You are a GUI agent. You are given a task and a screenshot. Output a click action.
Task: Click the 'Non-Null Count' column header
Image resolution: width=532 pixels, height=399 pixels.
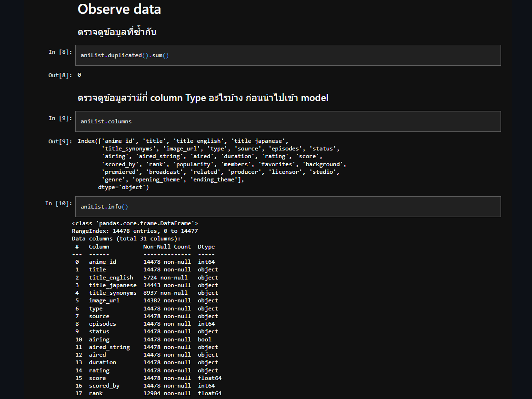[167, 247]
